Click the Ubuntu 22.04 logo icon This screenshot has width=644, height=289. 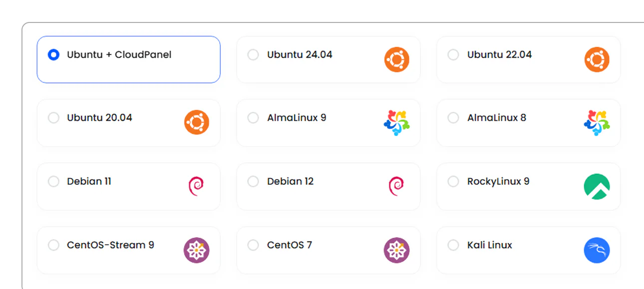pos(597,60)
